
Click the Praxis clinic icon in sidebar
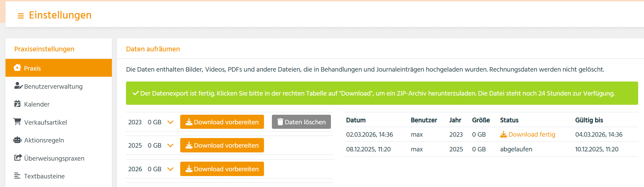(17, 68)
